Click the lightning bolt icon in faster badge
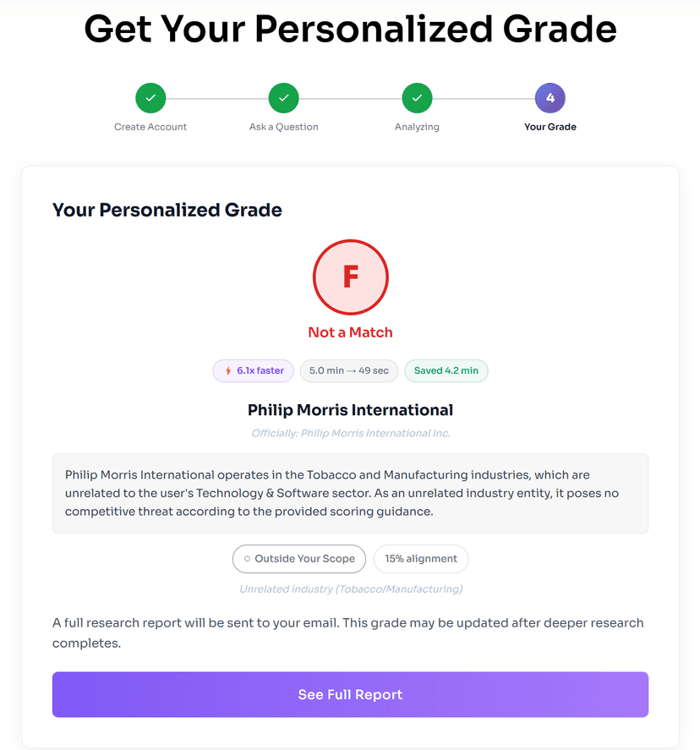The image size is (700, 750). tap(228, 370)
